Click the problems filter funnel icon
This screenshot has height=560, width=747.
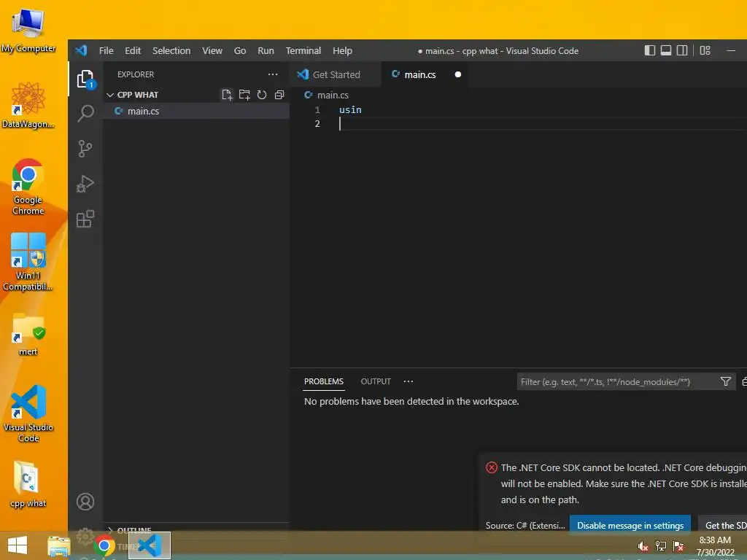726,381
